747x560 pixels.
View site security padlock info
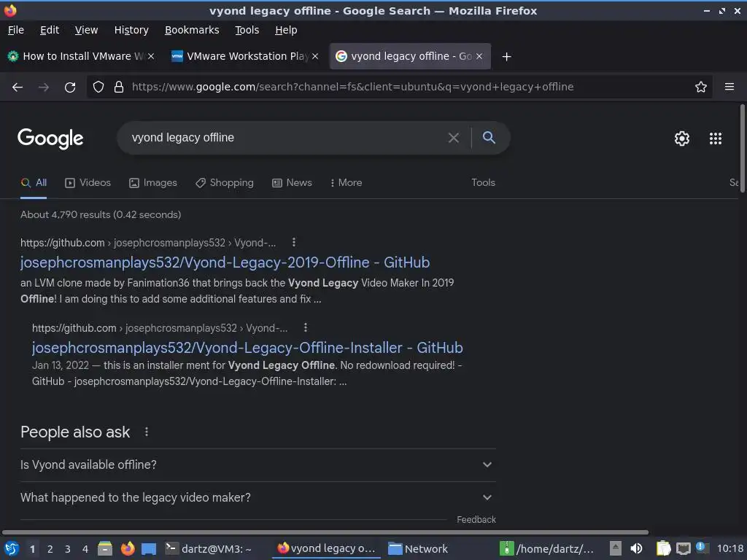pos(119,87)
